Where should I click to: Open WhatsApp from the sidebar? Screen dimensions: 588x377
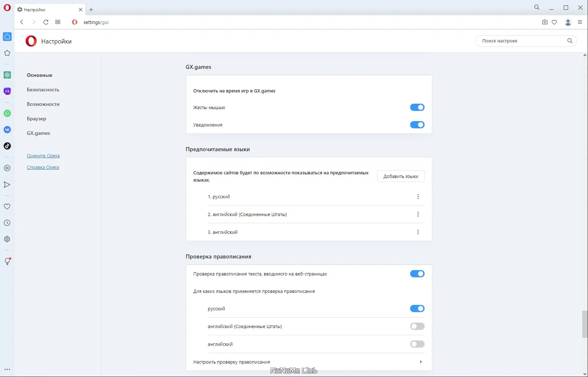pyautogui.click(x=7, y=113)
